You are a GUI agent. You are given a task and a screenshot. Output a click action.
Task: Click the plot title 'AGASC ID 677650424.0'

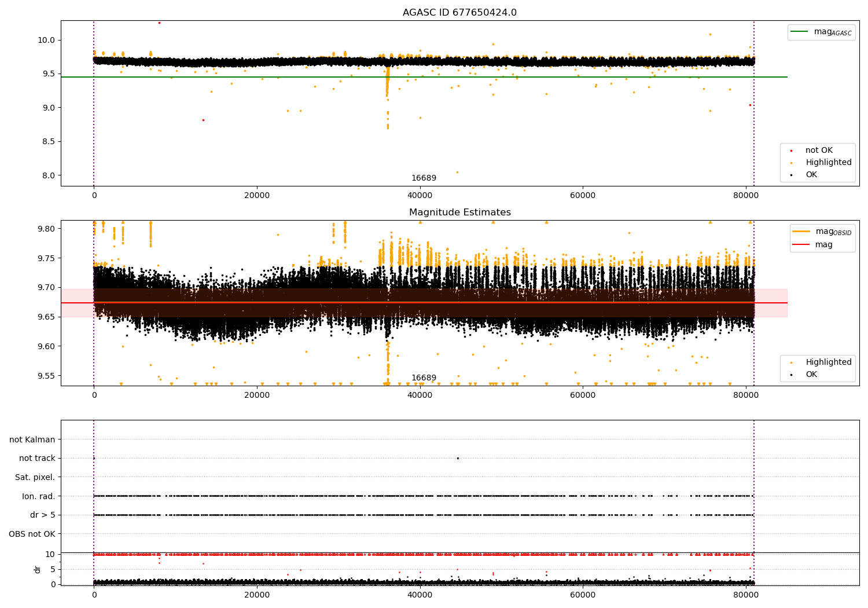click(x=459, y=13)
